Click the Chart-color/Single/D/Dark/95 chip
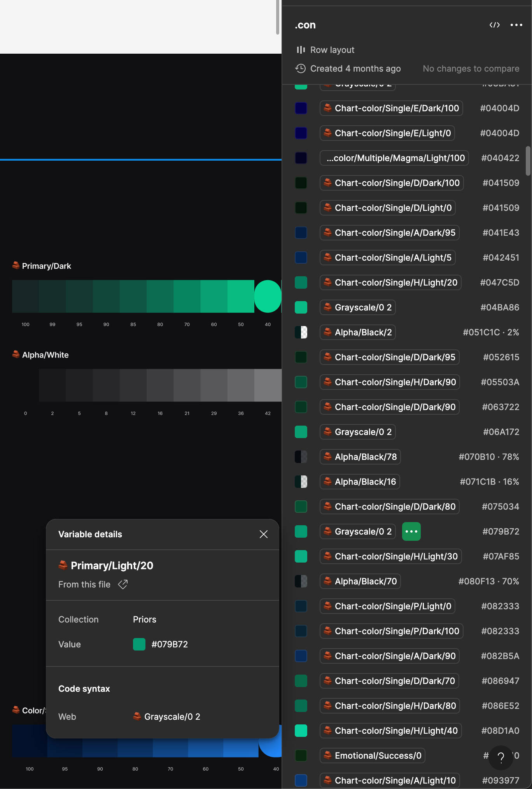Image resolution: width=532 pixels, height=789 pixels. point(390,357)
